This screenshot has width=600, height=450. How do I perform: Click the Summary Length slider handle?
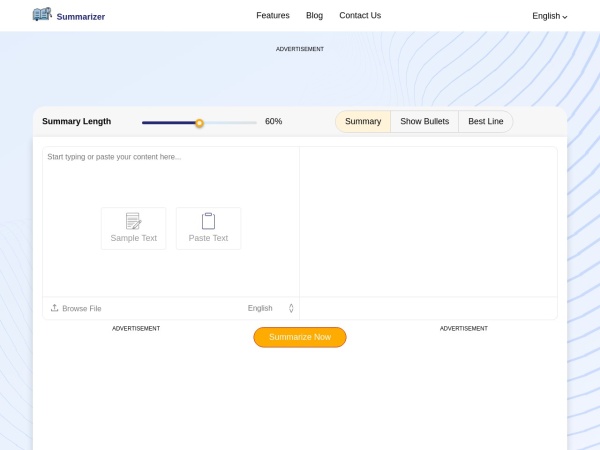(199, 123)
